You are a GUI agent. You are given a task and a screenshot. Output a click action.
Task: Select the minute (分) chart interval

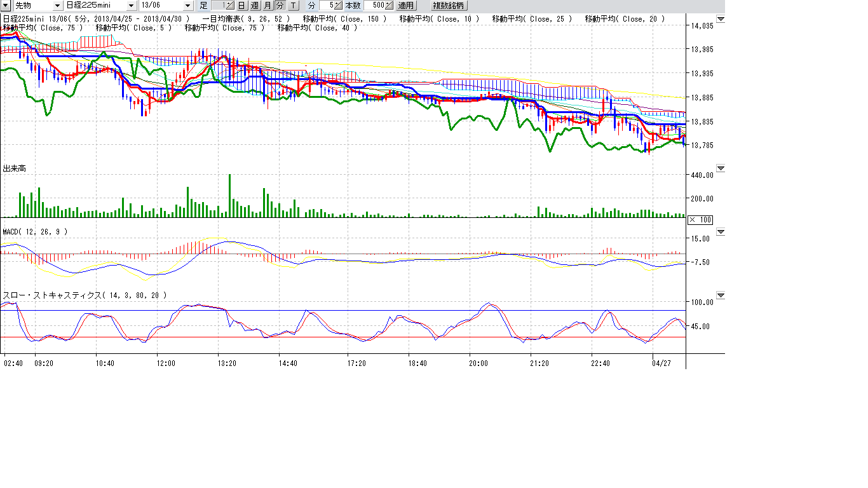coord(280,6)
